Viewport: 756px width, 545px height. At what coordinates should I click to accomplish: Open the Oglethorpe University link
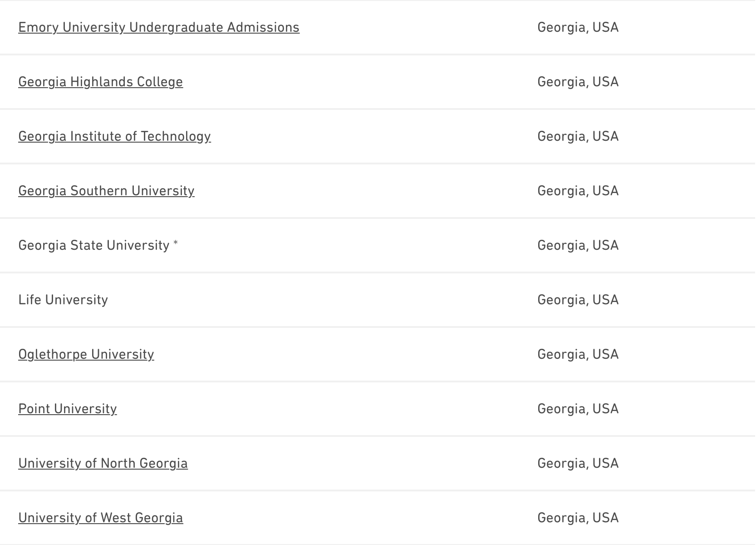click(86, 354)
